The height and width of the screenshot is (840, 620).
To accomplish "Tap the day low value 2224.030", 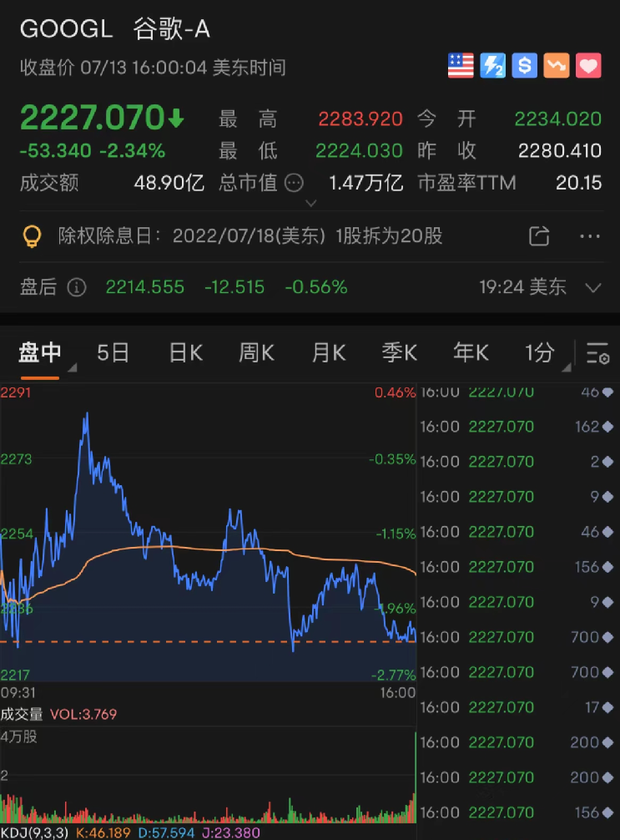I will coord(359,151).
